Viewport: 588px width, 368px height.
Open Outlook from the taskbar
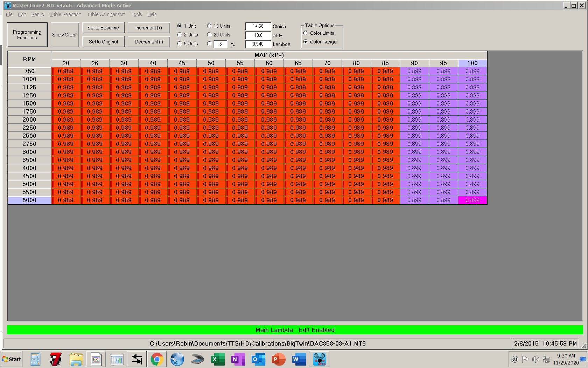tap(258, 359)
